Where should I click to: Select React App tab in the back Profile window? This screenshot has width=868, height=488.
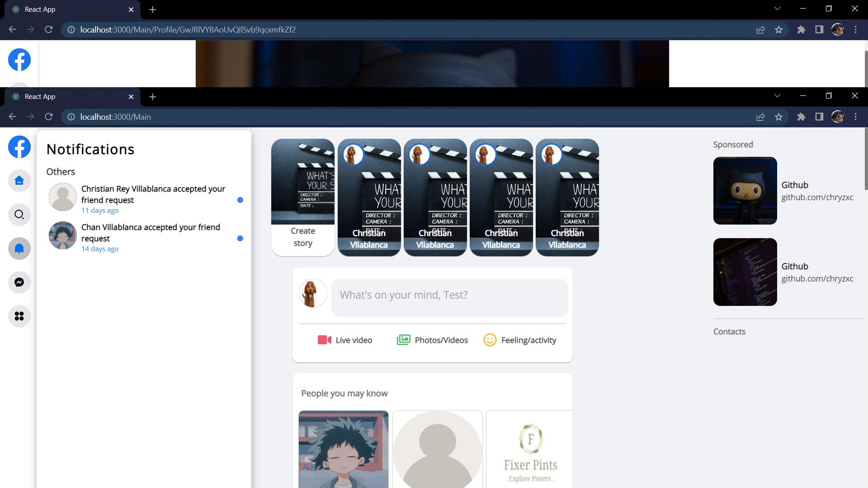72,9
